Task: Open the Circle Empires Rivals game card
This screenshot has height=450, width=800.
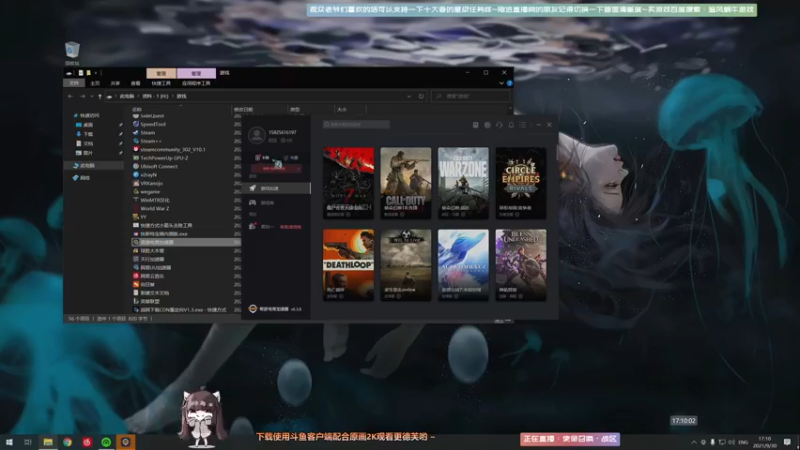Action: [520, 183]
